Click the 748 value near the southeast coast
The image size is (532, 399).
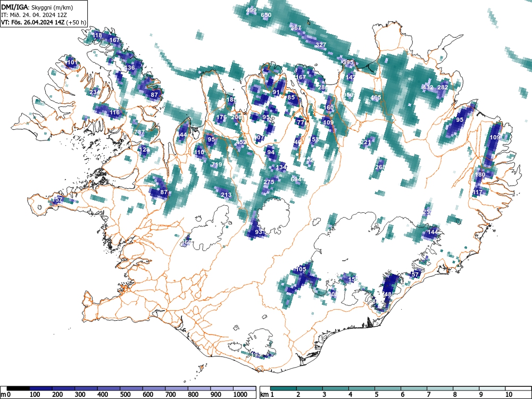[386, 294]
